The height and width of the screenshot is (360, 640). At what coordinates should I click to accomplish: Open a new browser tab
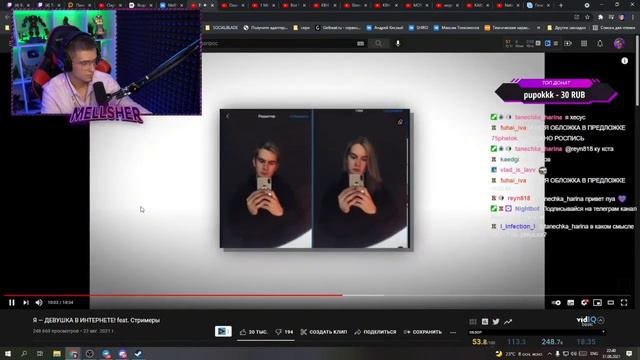click(x=560, y=5)
